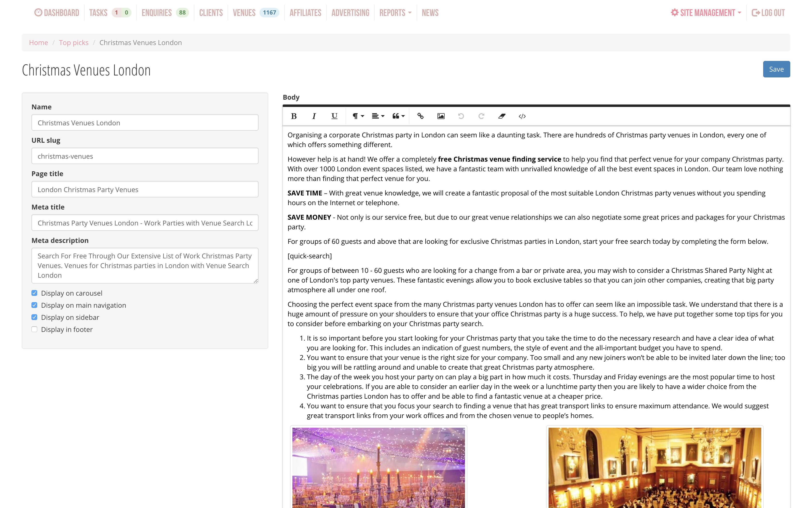Click the [quick-search] shortcode text

(310, 256)
